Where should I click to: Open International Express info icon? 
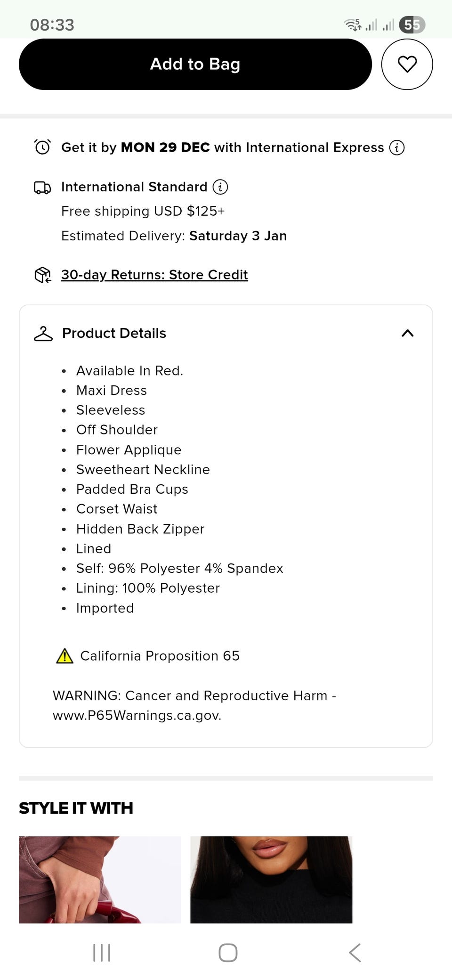pos(397,147)
